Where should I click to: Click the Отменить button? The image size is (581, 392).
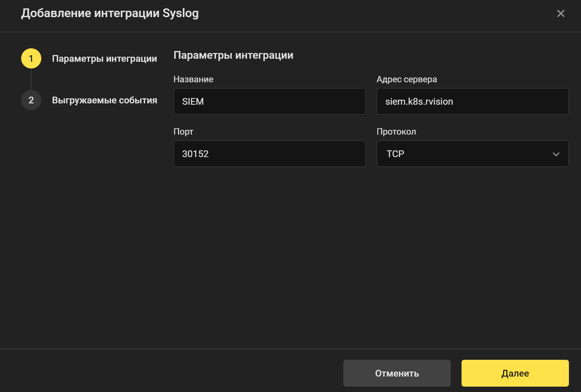[397, 373]
